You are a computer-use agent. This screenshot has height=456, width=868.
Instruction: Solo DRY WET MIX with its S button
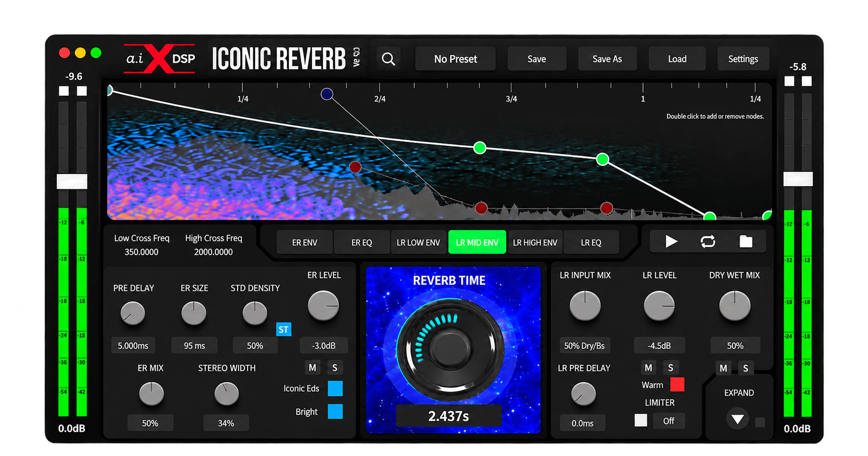[x=745, y=368]
